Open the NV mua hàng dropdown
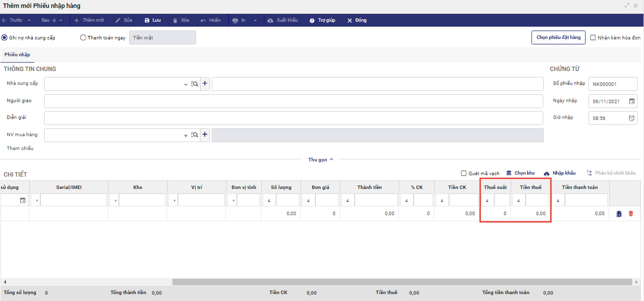The height and width of the screenshot is (301, 644). (x=186, y=135)
